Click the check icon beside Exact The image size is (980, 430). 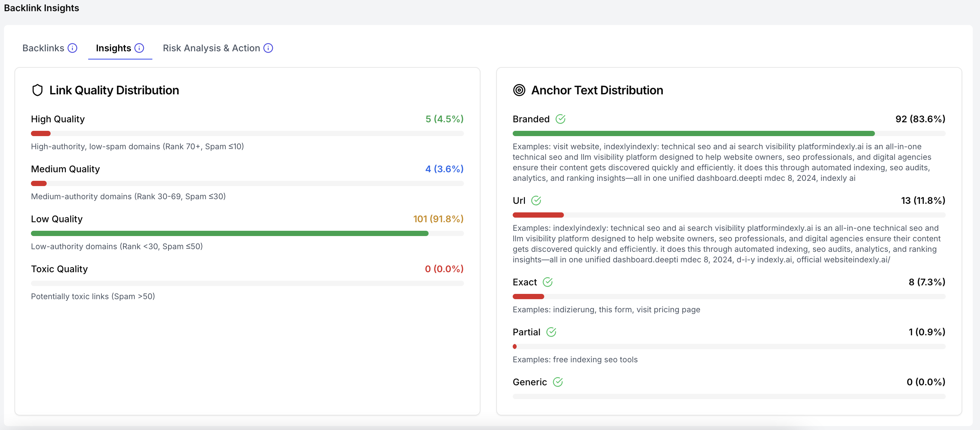pyautogui.click(x=548, y=282)
